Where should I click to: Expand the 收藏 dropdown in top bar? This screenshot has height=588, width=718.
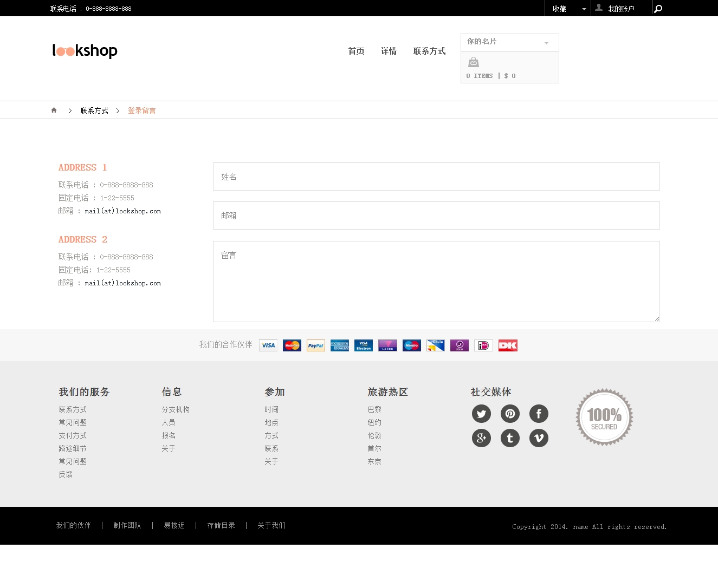[568, 9]
